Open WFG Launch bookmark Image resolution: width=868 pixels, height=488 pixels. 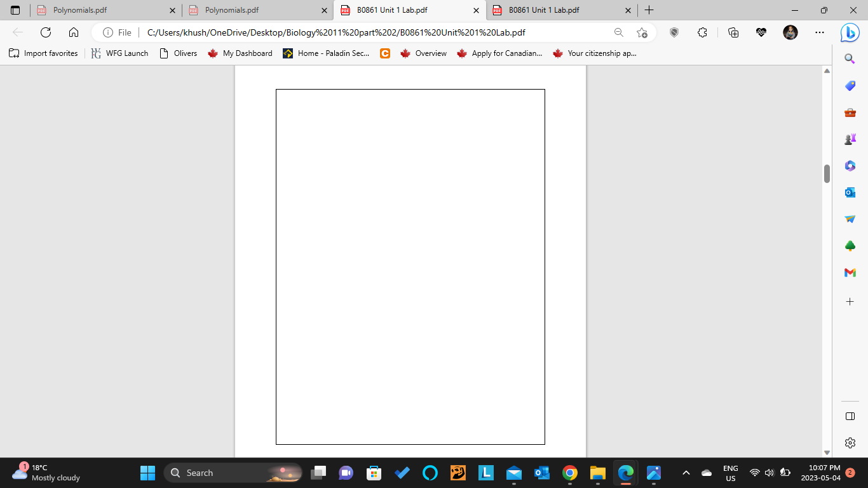pos(119,53)
